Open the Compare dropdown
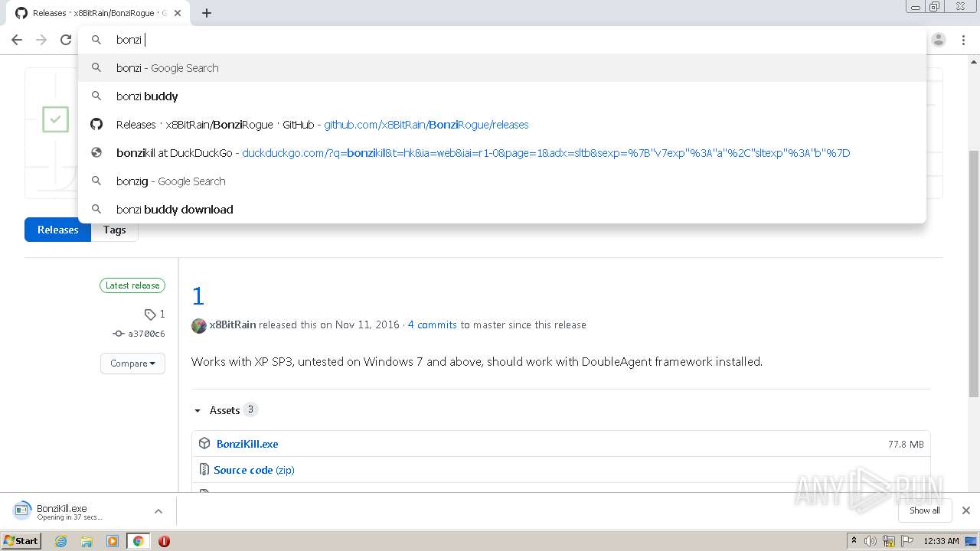 point(132,364)
